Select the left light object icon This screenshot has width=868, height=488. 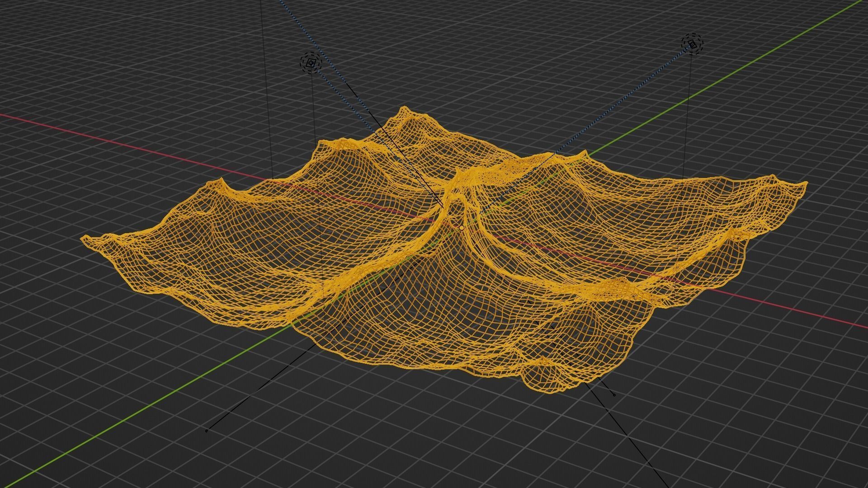[311, 64]
